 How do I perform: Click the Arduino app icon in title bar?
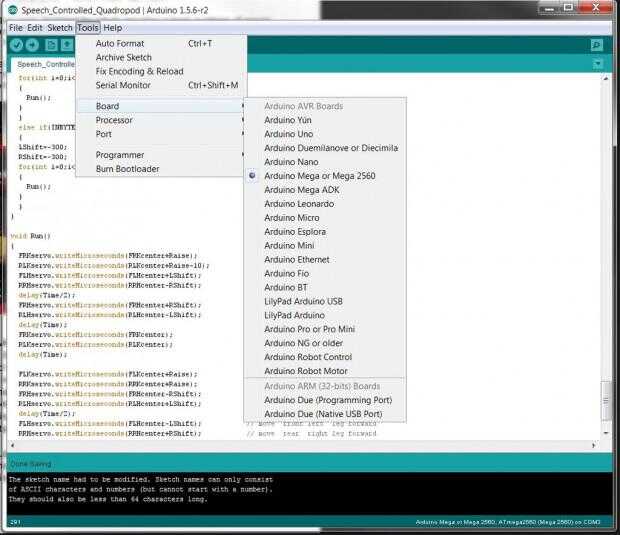[x=13, y=10]
